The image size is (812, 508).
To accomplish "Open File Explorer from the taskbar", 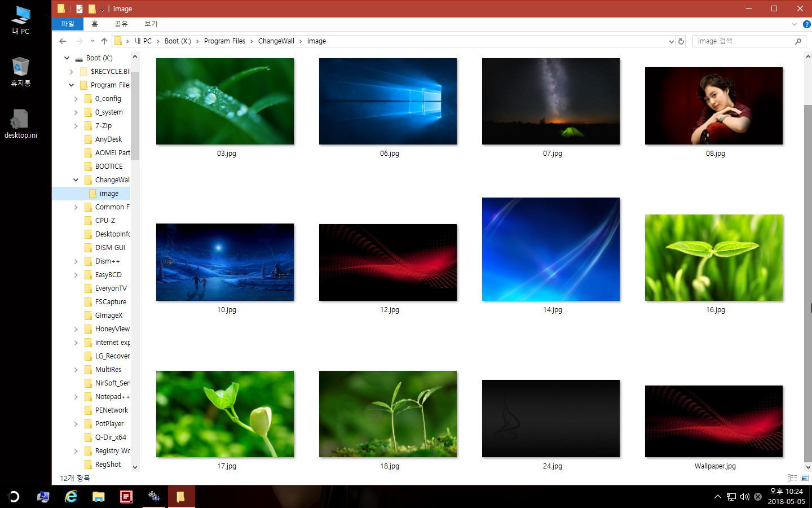I will click(99, 497).
